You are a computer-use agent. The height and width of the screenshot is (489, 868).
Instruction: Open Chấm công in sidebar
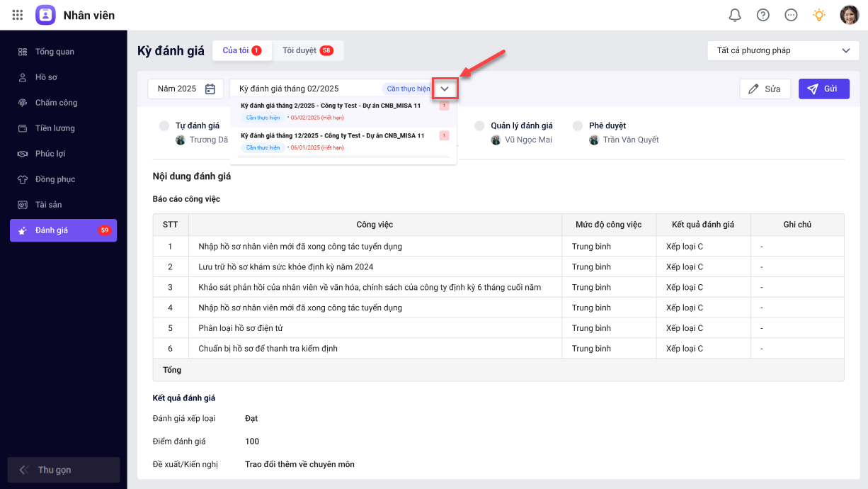coord(64,103)
